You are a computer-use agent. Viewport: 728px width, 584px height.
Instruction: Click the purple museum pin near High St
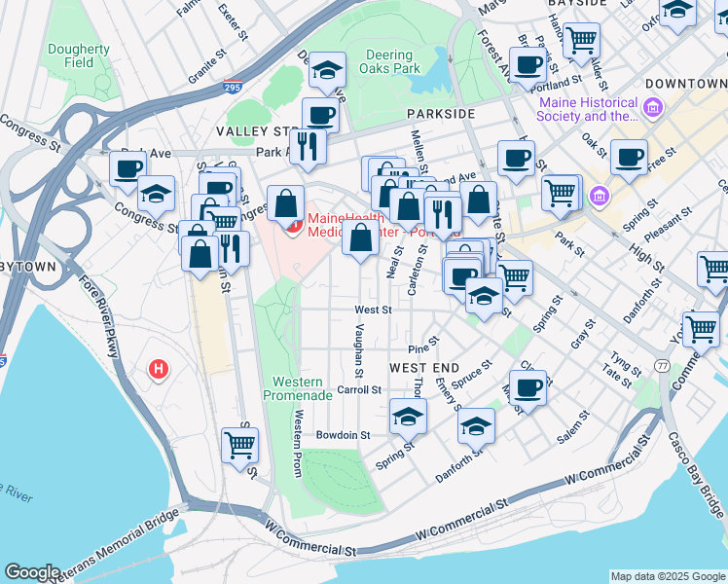tap(600, 197)
